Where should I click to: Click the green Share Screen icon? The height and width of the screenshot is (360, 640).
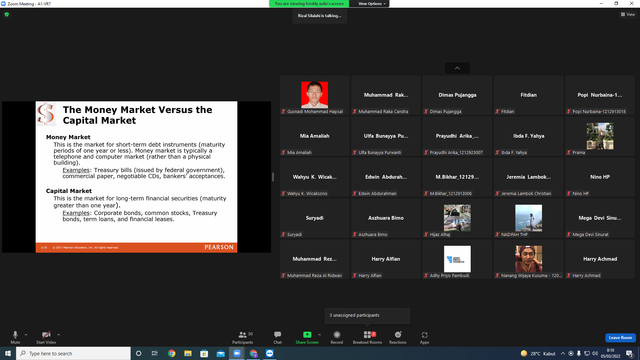click(x=307, y=335)
